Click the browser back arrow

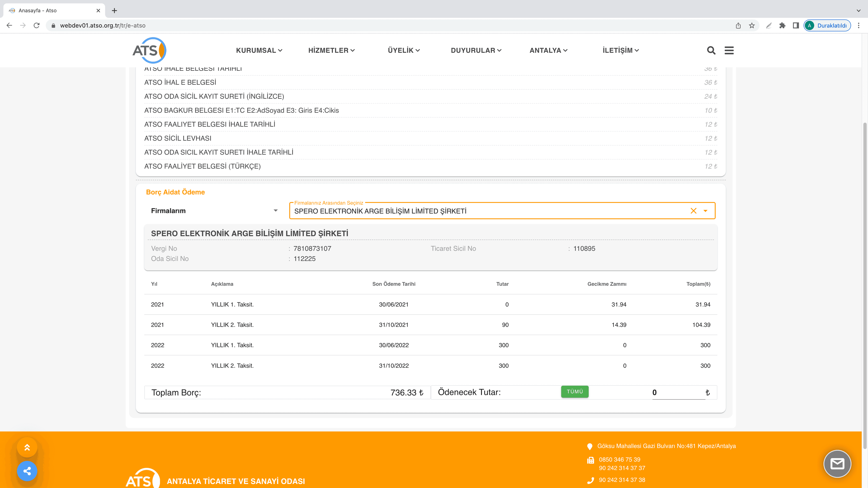9,25
